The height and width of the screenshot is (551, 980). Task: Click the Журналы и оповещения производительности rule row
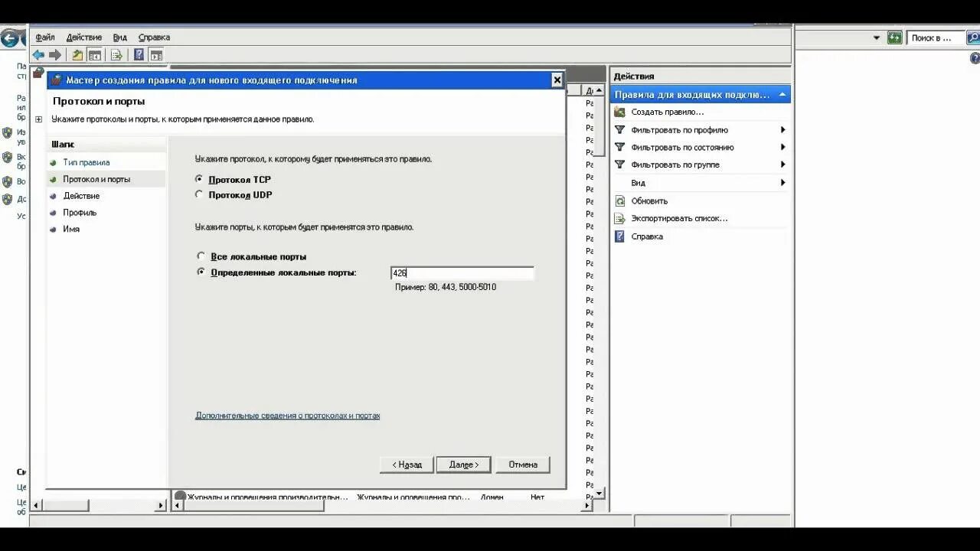(x=383, y=497)
